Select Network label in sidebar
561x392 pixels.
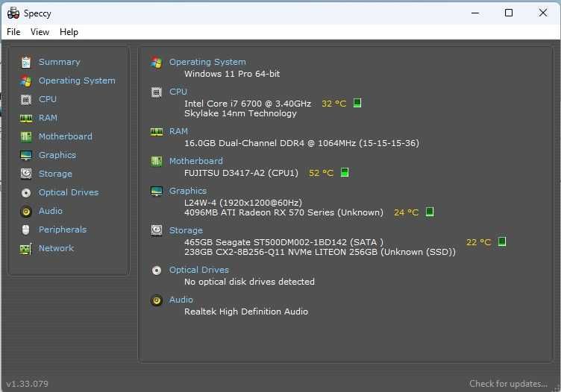pos(56,248)
